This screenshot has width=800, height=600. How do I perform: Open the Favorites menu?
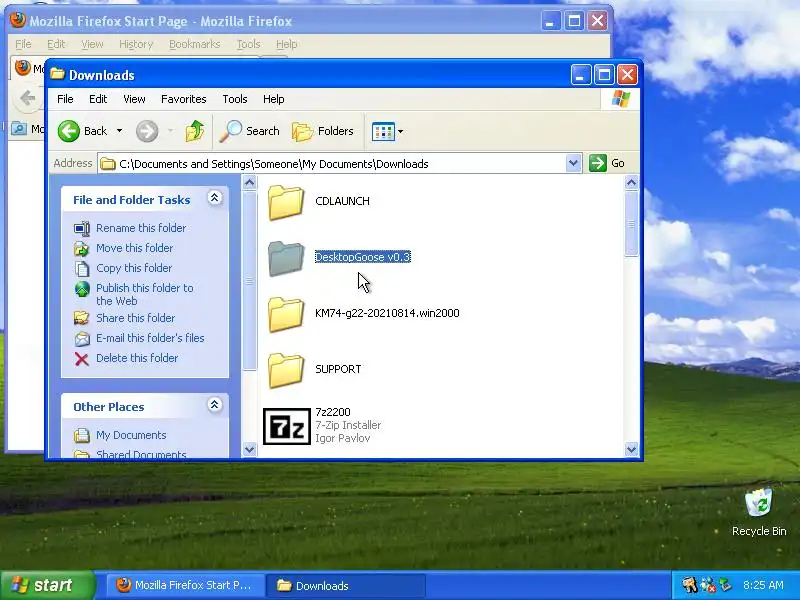click(184, 99)
